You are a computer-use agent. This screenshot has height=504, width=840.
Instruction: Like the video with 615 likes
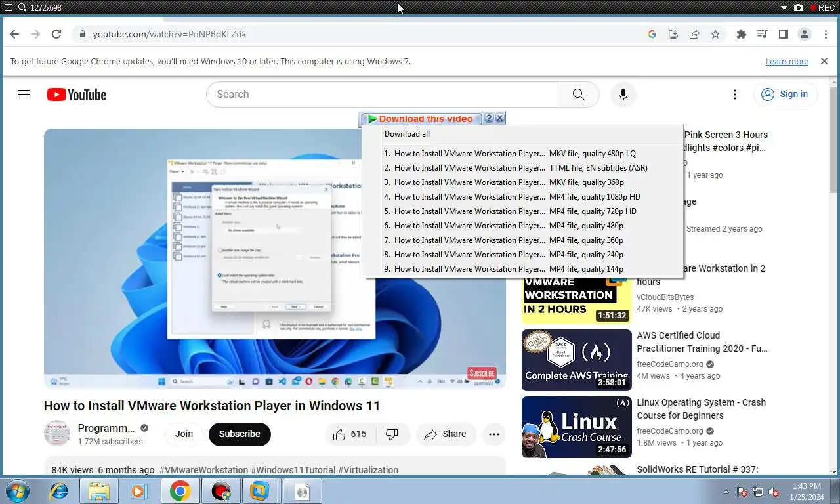point(350,434)
